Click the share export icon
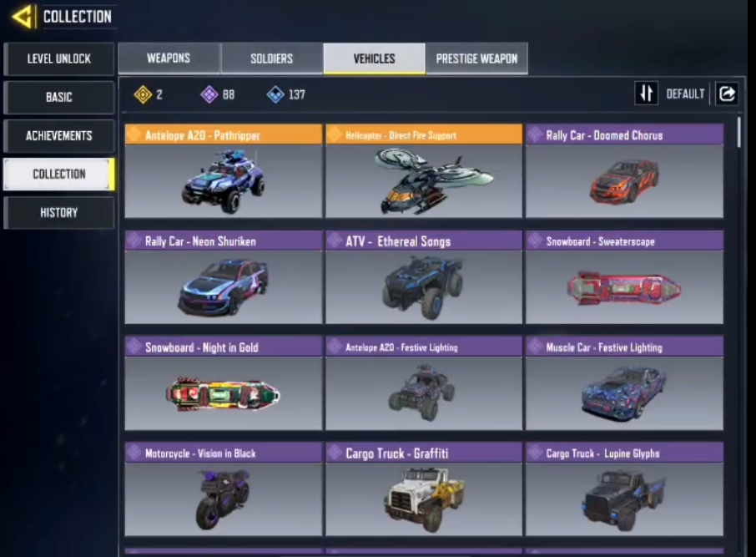Viewport: 756px width, 557px height. click(x=727, y=94)
